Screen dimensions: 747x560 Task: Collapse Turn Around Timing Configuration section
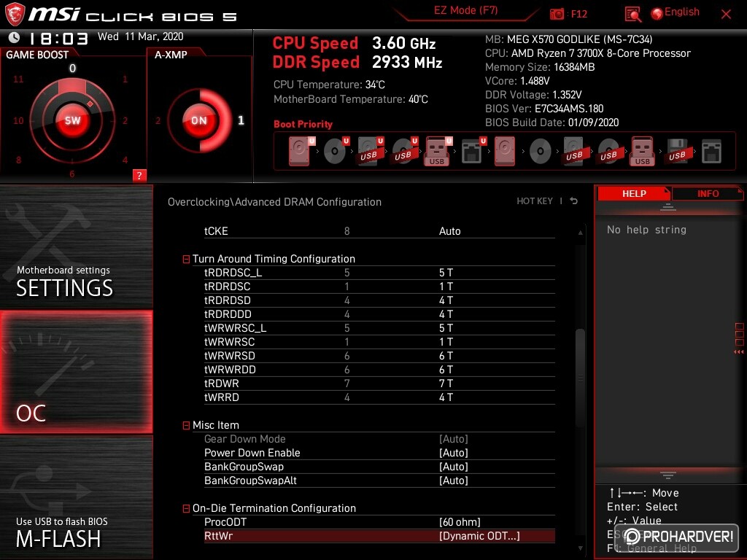[x=186, y=259]
